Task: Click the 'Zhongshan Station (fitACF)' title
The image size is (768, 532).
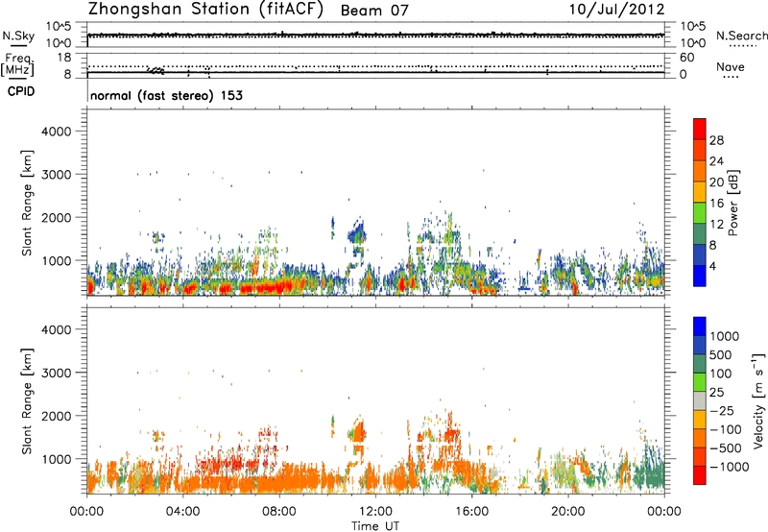Action: 205,10
